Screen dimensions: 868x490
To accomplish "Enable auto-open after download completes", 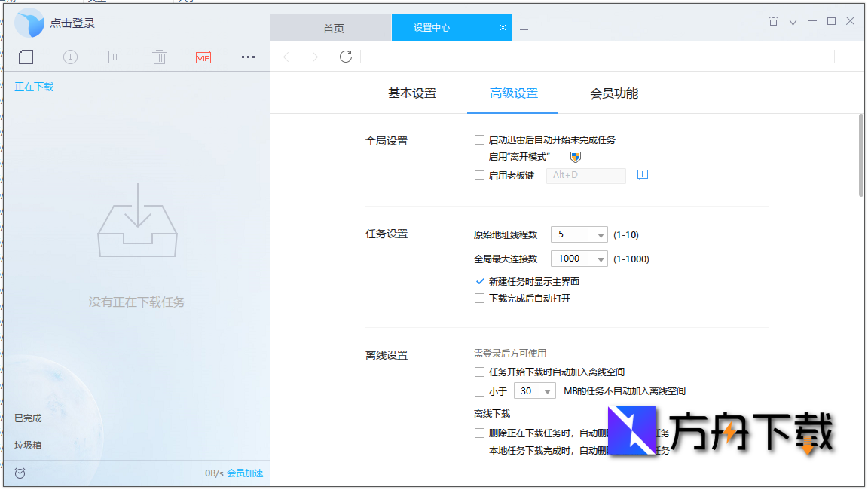I will (x=479, y=298).
